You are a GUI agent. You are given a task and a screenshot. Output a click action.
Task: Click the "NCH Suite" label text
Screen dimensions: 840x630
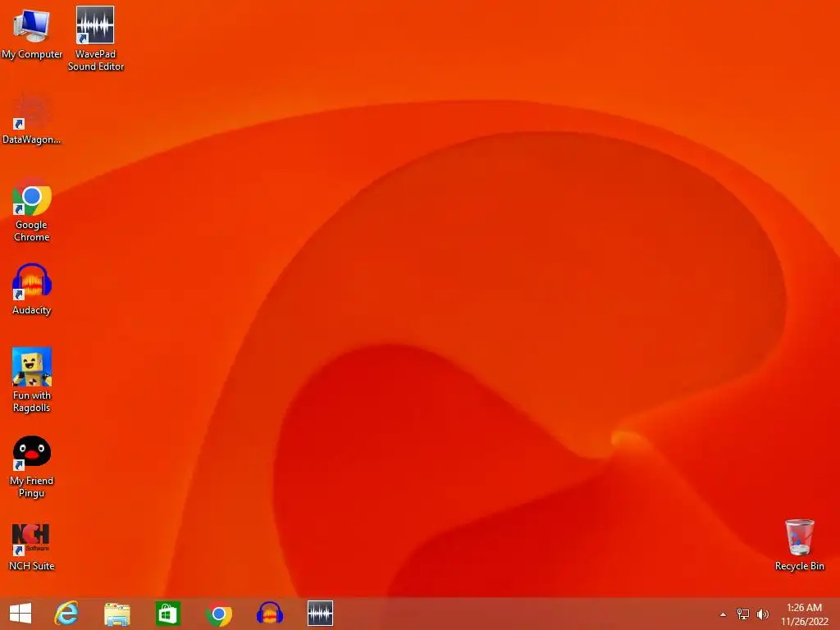click(x=32, y=566)
